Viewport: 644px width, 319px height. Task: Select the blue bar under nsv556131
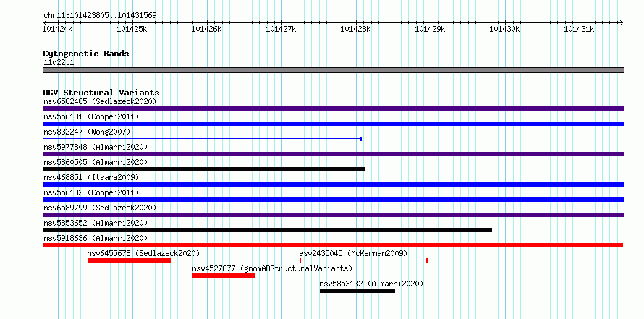click(x=333, y=124)
